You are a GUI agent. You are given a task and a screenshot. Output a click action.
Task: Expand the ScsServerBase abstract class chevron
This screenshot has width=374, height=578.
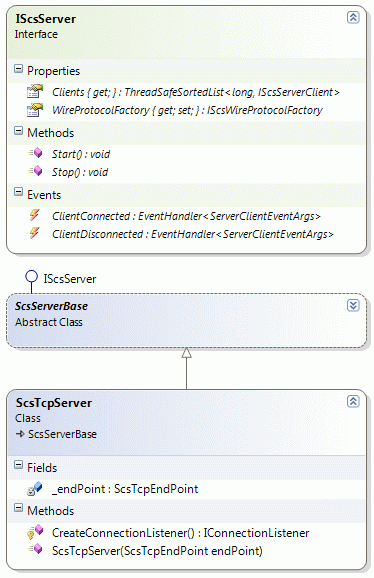353,305
